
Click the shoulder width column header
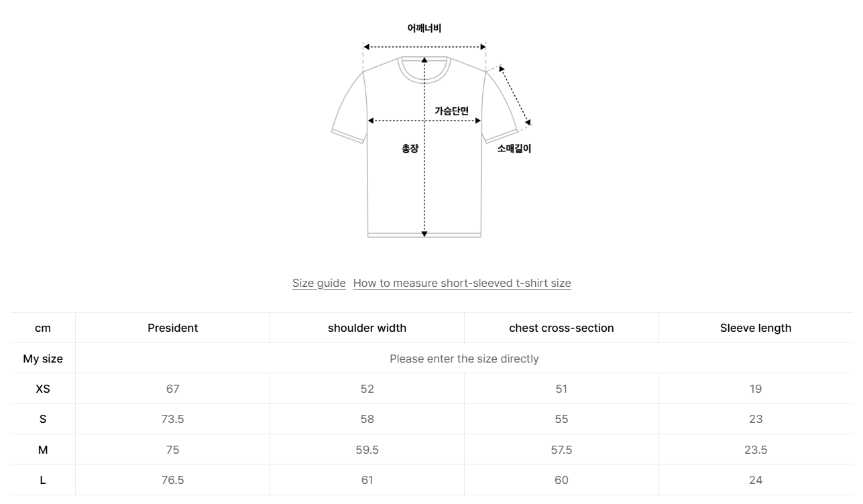point(367,328)
